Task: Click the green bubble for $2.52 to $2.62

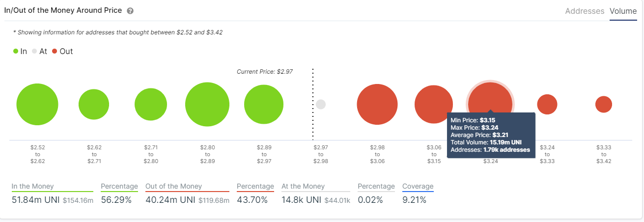Action: [x=37, y=105]
